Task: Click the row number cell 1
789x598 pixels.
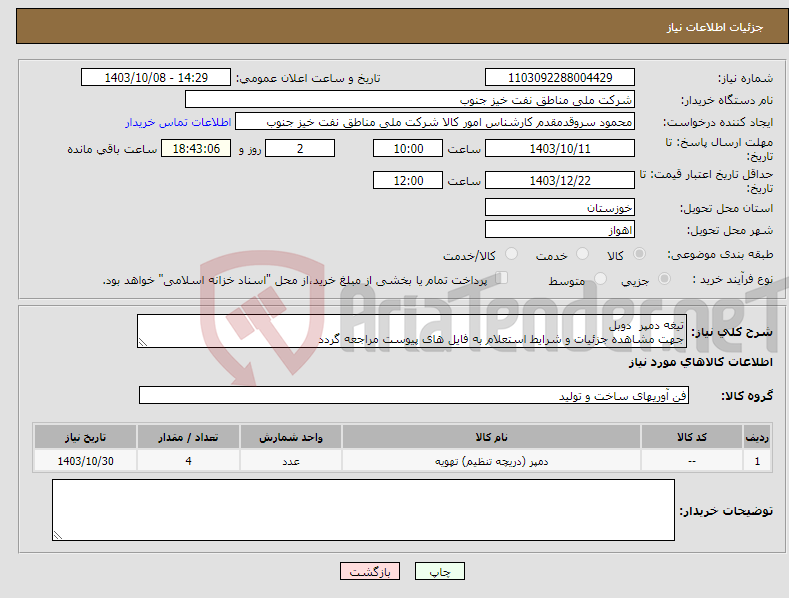Action: (757, 461)
